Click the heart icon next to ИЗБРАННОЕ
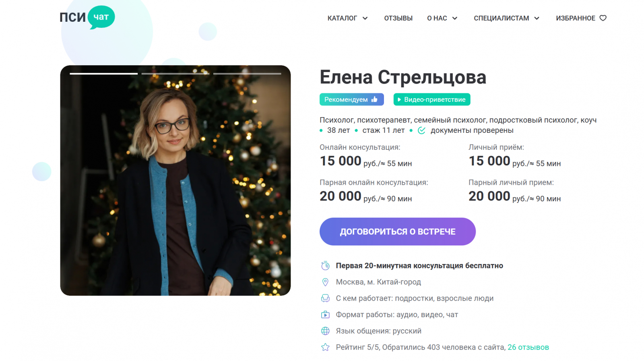644x361 pixels. coord(603,18)
